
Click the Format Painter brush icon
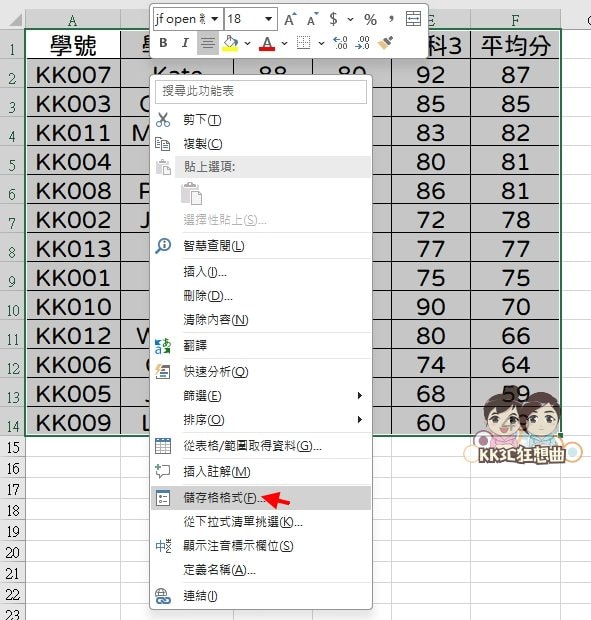tap(385, 43)
